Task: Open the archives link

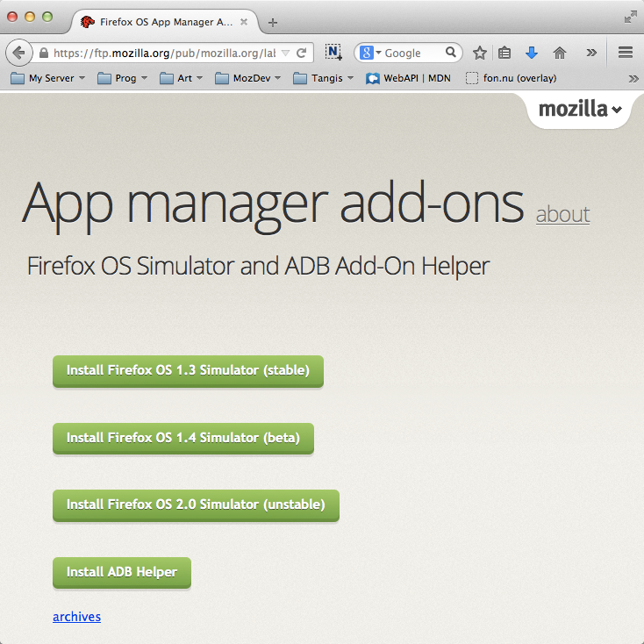Action: (x=77, y=617)
